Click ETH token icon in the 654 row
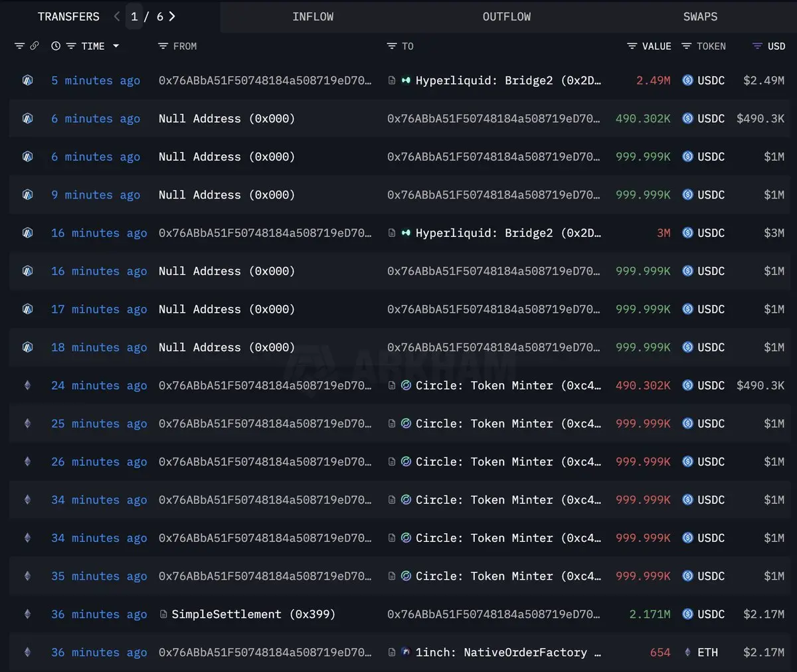The image size is (797, 672). pos(688,653)
